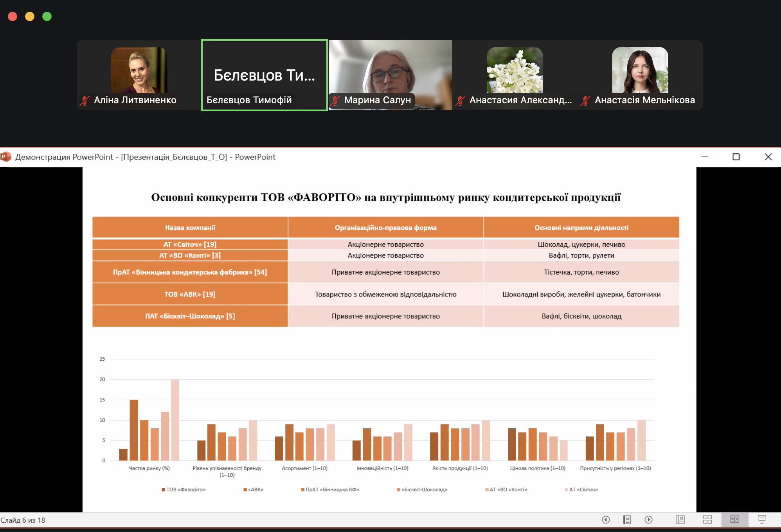
Task: Click the 'Слайд 6 из 18' status text
Action: point(23,520)
